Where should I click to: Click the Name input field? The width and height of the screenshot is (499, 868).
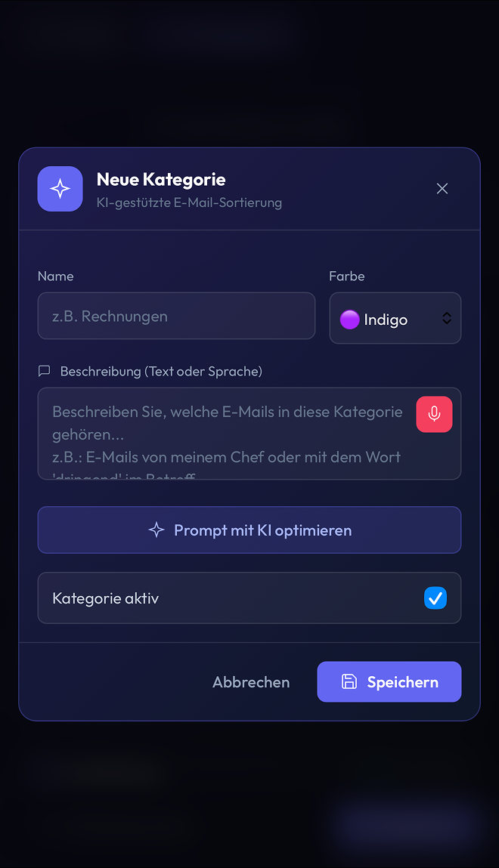pos(176,316)
